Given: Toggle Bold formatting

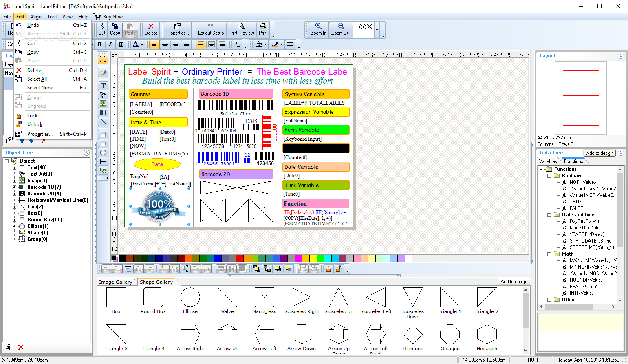Looking at the screenshot, I should [x=99, y=44].
